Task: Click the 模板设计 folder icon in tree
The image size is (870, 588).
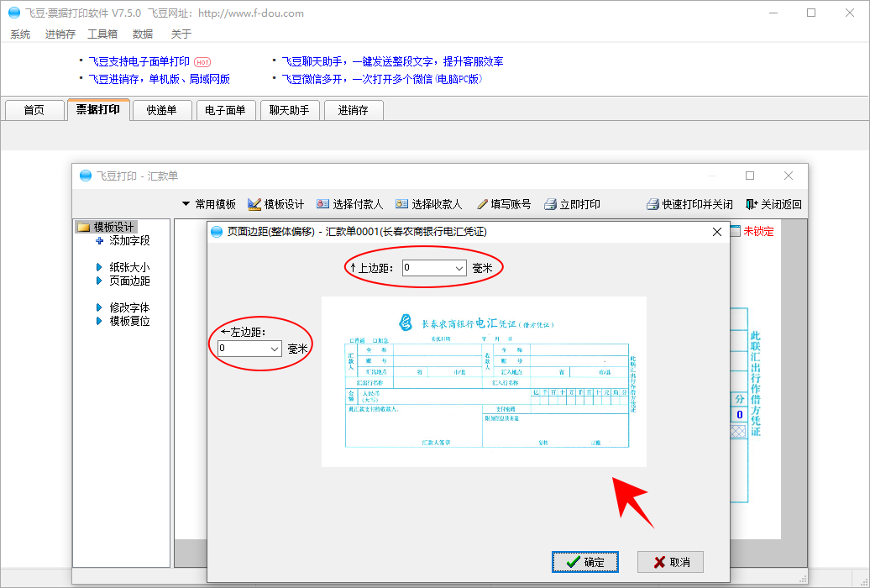Action: (84, 227)
